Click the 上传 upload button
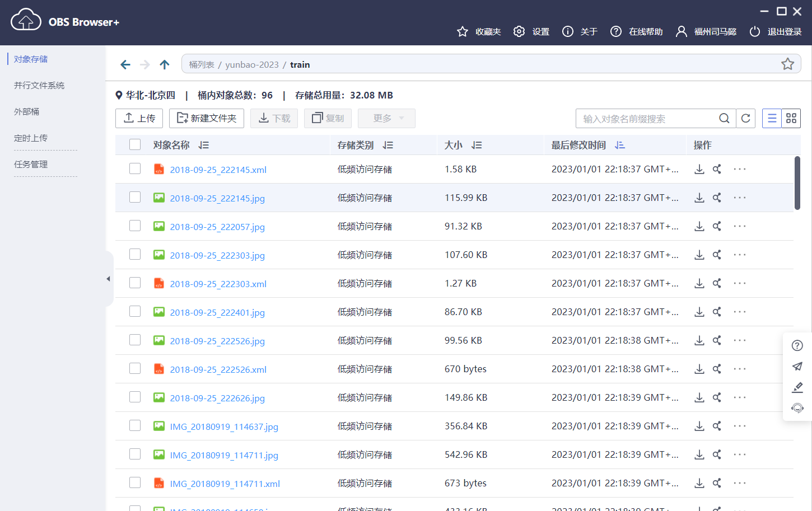 (139, 118)
